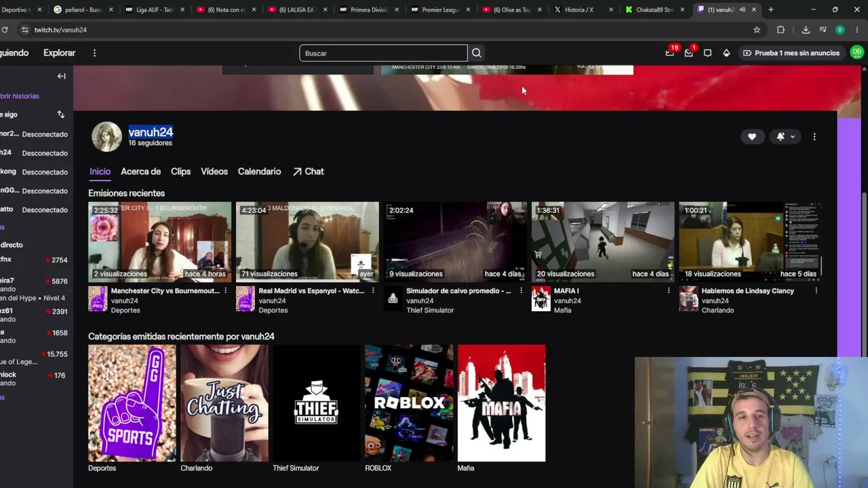Click Explorar in the Twitch navigation
This screenshot has height=488, width=868.
[60, 53]
